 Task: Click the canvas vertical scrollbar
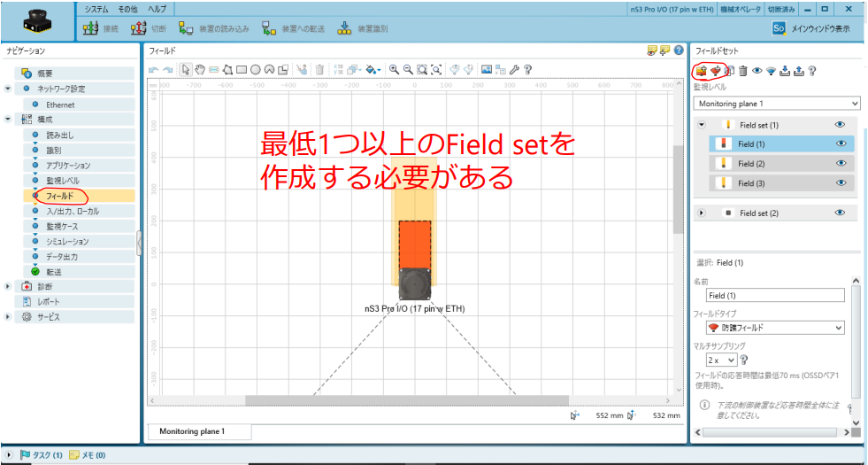[x=678, y=190]
